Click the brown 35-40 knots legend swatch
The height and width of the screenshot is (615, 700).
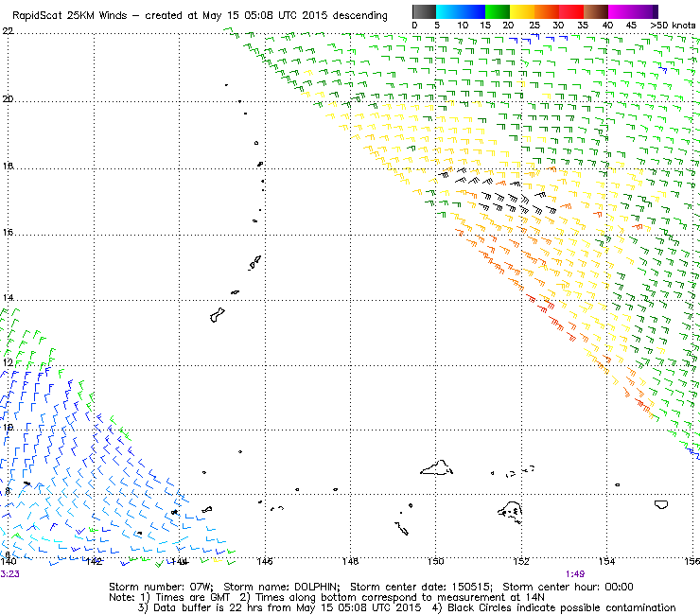coord(596,11)
